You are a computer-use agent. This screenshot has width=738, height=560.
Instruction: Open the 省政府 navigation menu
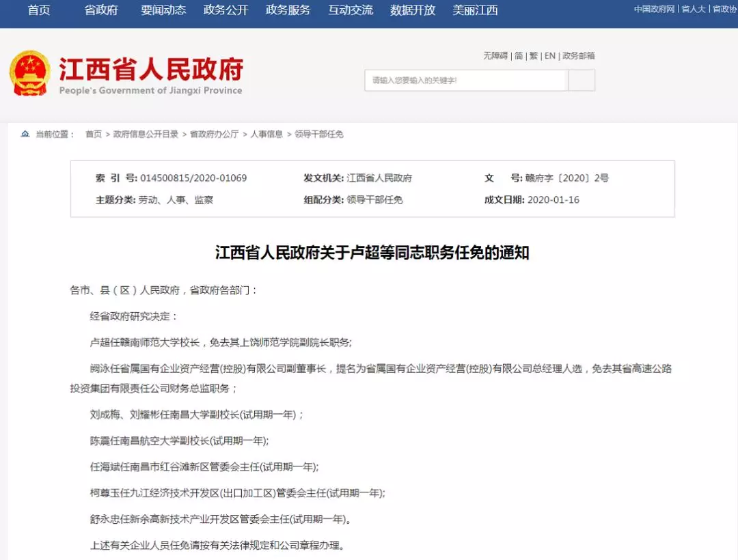(x=100, y=12)
